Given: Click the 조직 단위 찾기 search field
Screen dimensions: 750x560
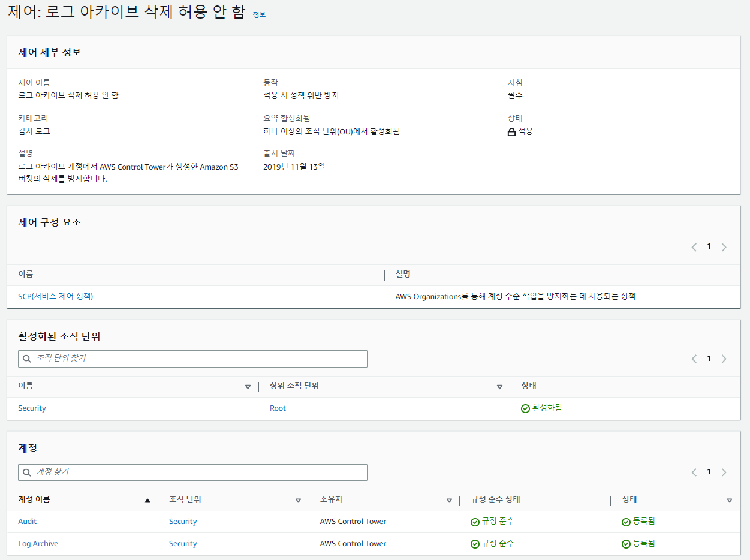Looking at the screenshot, I should coord(192,359).
